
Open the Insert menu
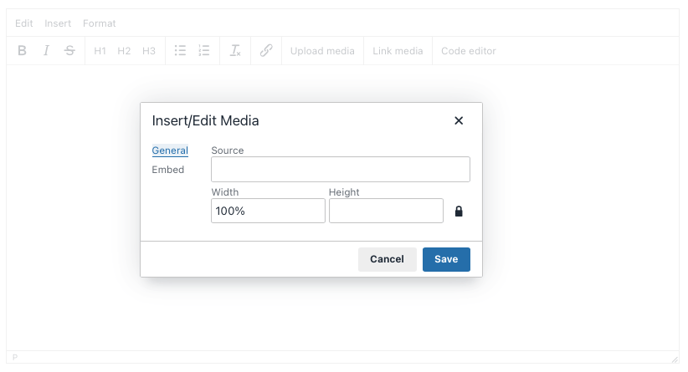click(57, 23)
